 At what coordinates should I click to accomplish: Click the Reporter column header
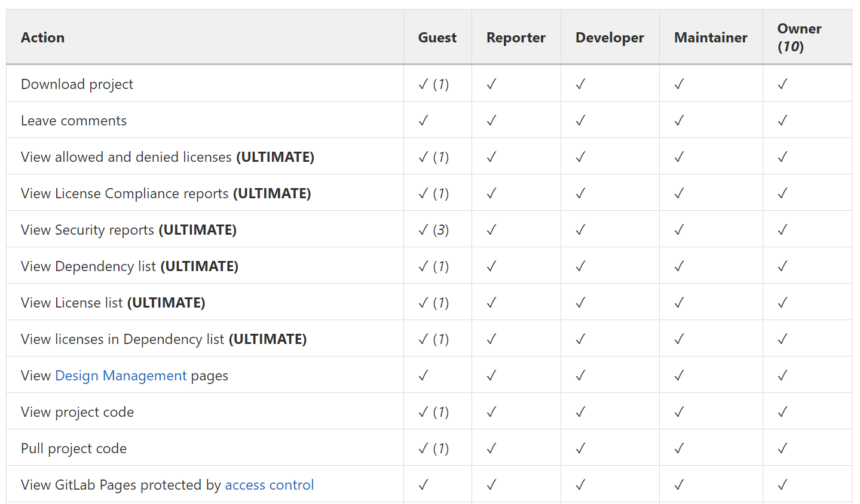(x=516, y=38)
